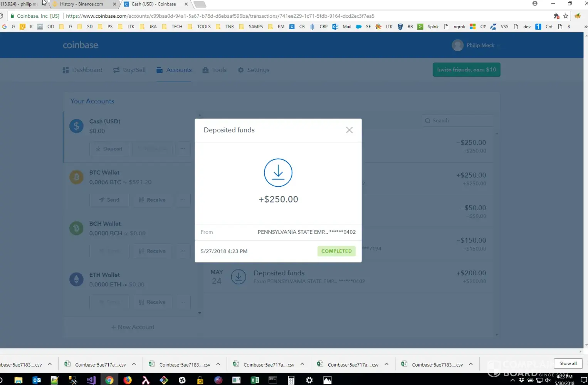
Task: Expand Philip Meck account menu
Action: (x=476, y=45)
